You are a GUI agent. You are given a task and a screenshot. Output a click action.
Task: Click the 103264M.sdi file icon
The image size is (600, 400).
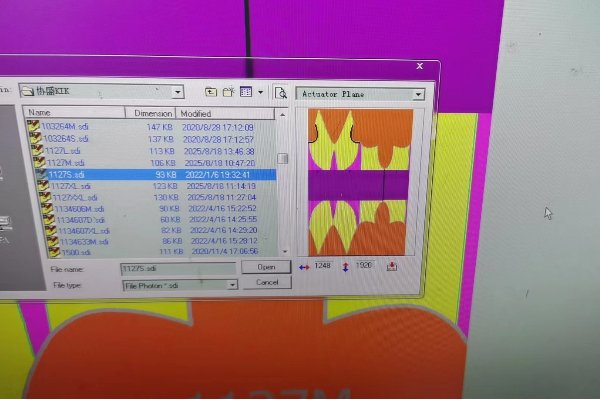coord(33,126)
